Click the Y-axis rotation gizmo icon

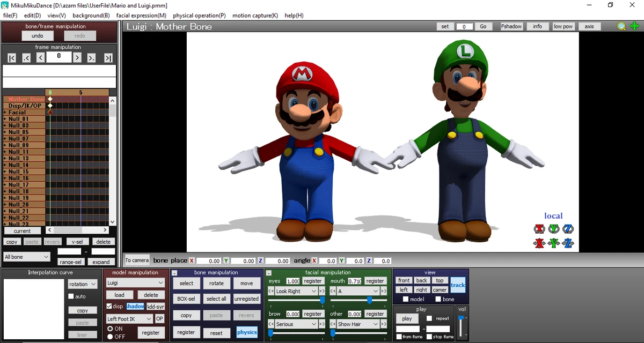[x=554, y=229]
